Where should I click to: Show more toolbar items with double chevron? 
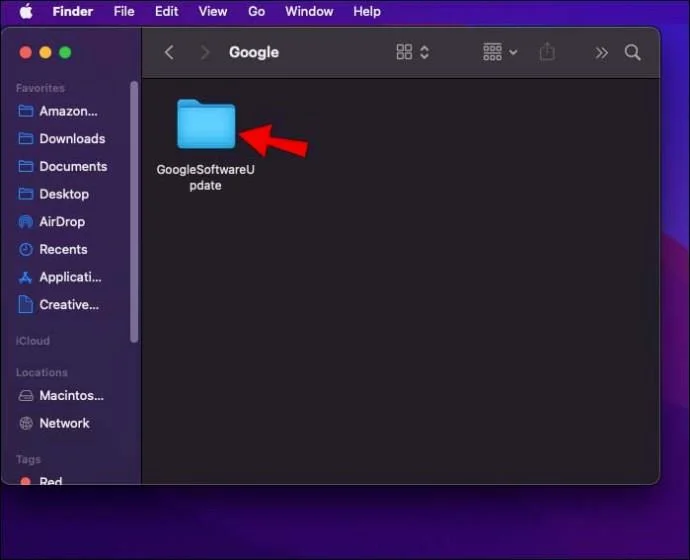click(602, 53)
